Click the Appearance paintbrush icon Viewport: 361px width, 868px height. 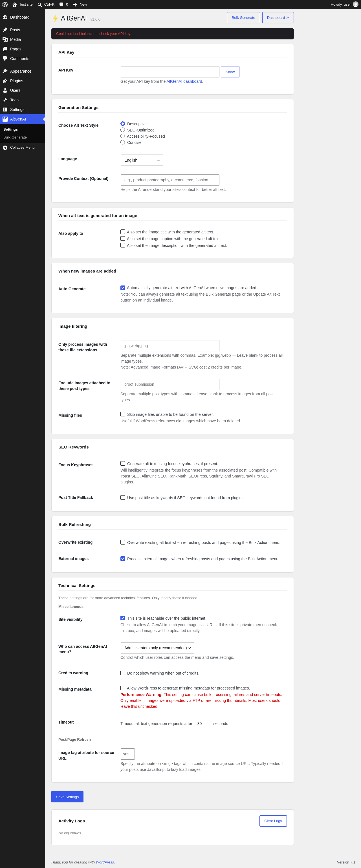pos(5,72)
